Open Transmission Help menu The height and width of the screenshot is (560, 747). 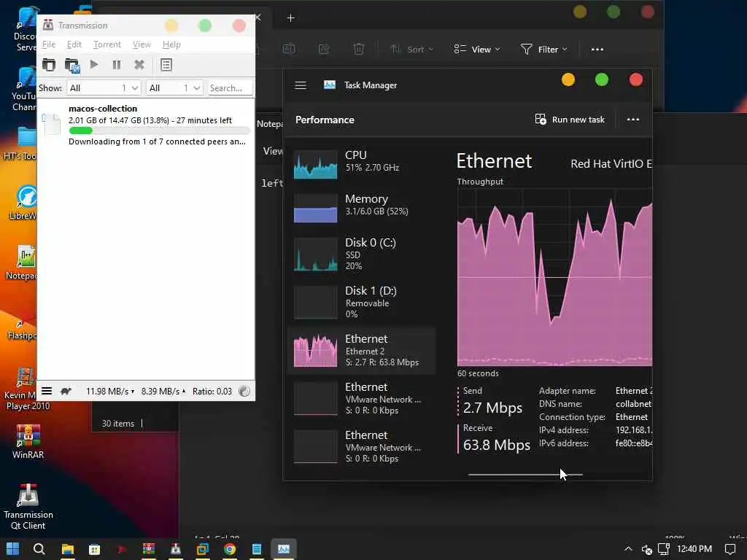pos(171,44)
